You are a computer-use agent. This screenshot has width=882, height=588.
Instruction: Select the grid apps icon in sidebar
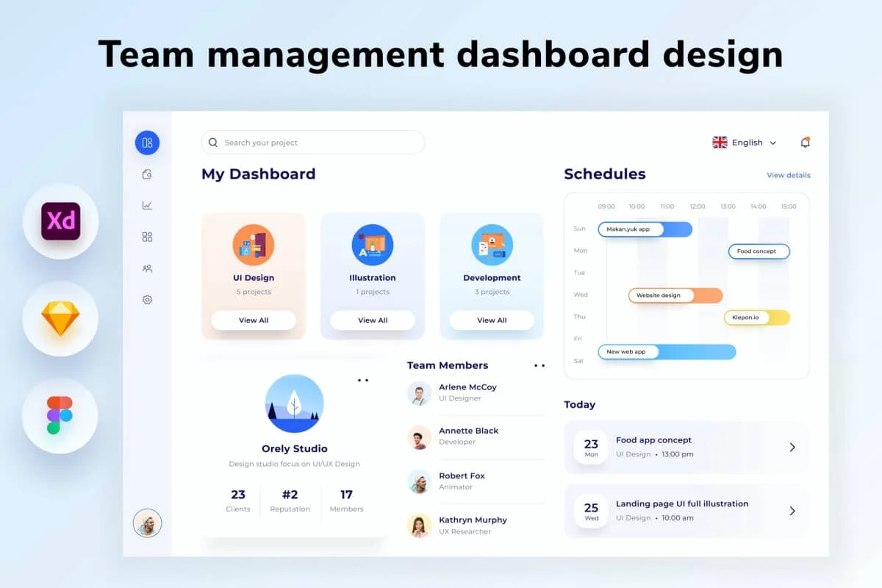[147, 237]
